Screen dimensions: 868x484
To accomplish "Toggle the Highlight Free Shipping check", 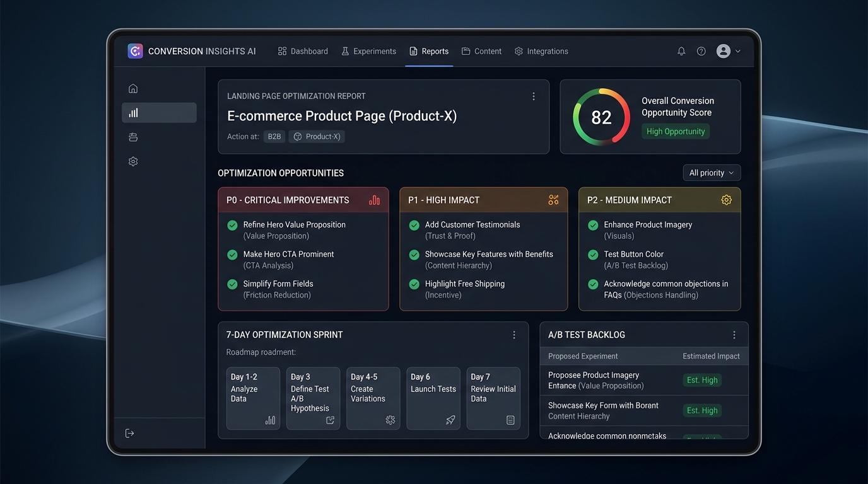I will pos(414,284).
